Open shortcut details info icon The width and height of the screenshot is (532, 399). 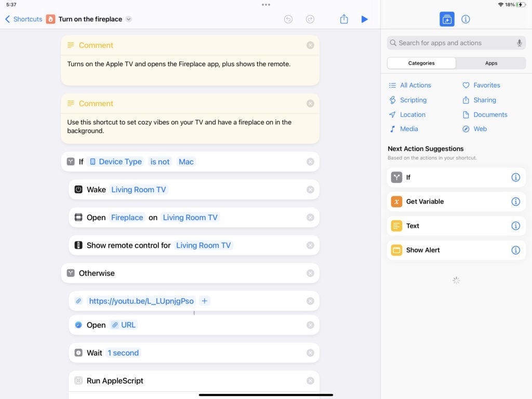point(465,19)
